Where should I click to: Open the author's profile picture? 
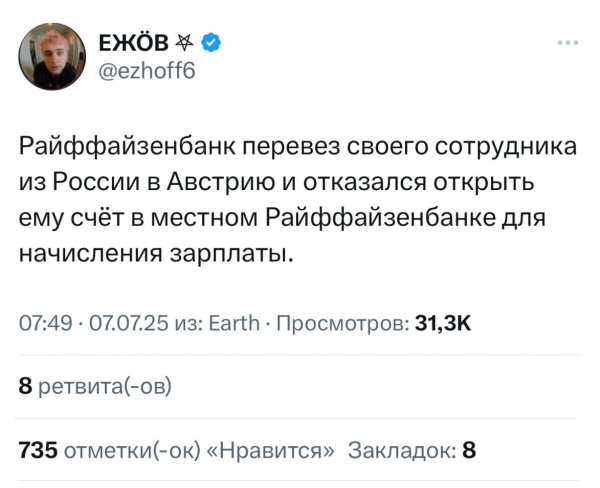tap(52, 56)
